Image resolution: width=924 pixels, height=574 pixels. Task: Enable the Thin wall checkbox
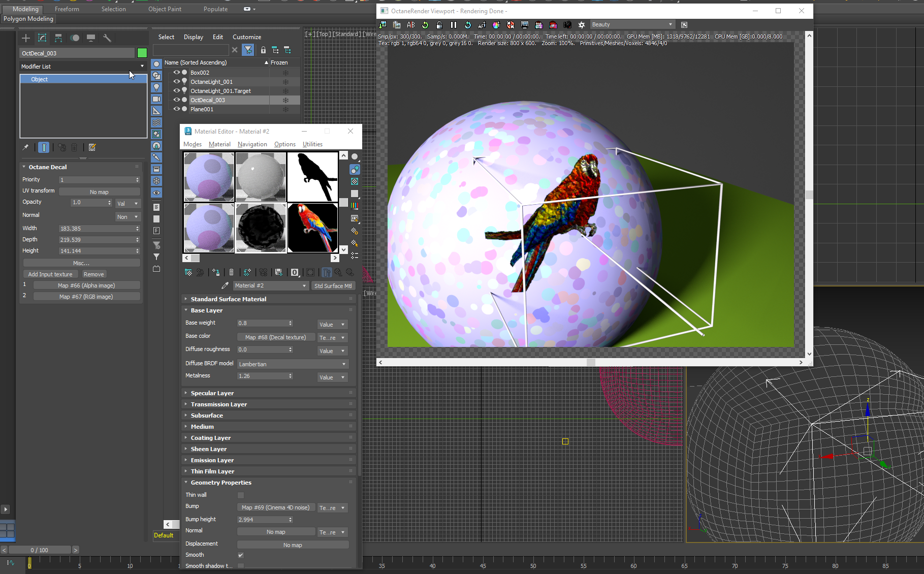241,495
